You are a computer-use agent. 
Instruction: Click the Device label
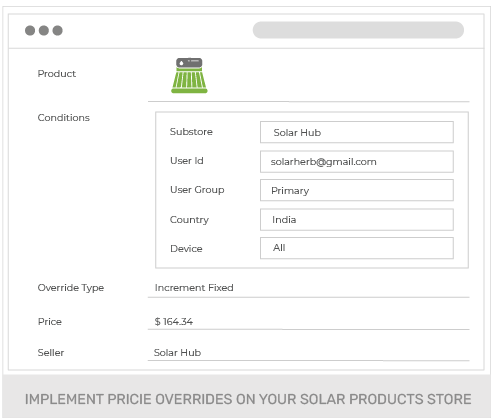click(x=186, y=249)
